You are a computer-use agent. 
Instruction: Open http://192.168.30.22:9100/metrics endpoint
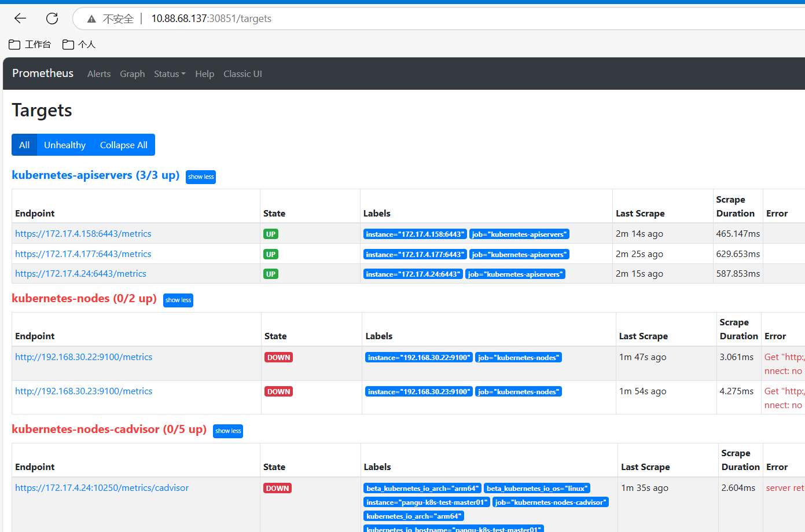point(84,357)
